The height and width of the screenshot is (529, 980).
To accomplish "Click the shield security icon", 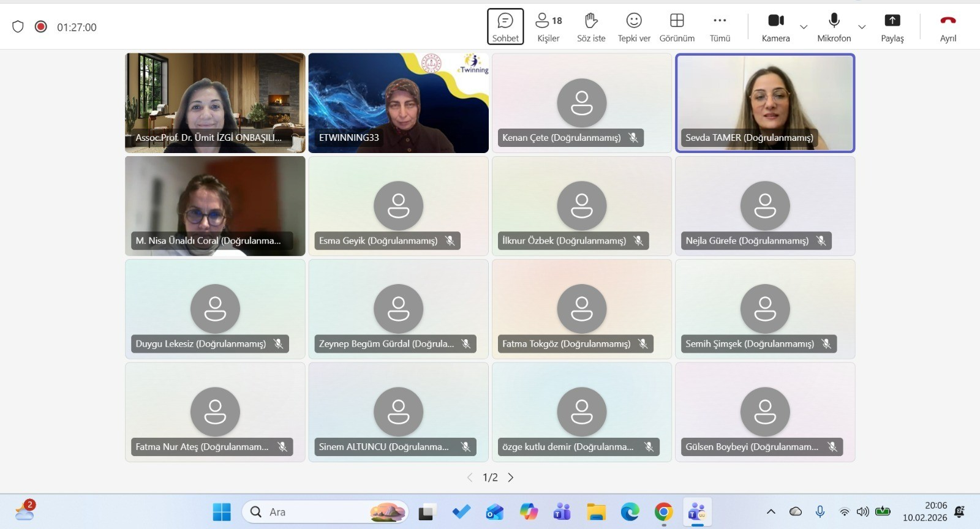I will click(x=18, y=27).
